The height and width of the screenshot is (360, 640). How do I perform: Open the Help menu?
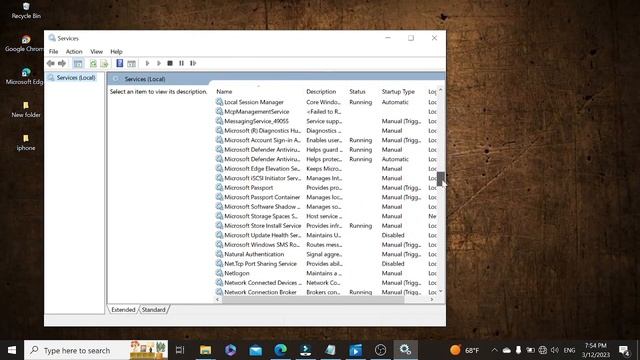[116, 51]
